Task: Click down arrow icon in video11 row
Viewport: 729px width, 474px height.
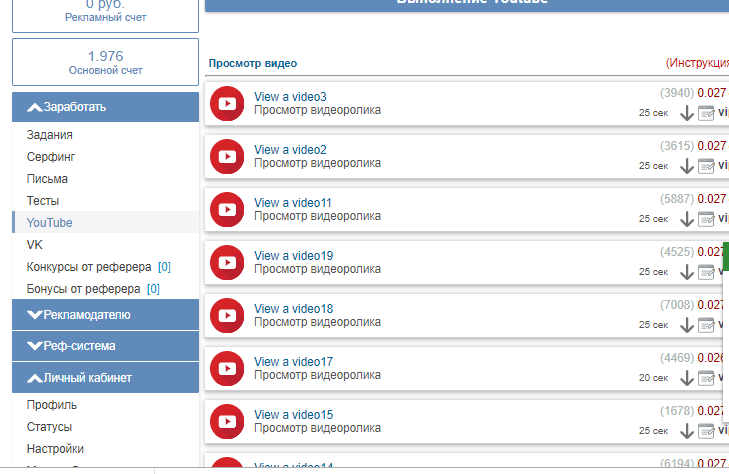Action: click(687, 219)
